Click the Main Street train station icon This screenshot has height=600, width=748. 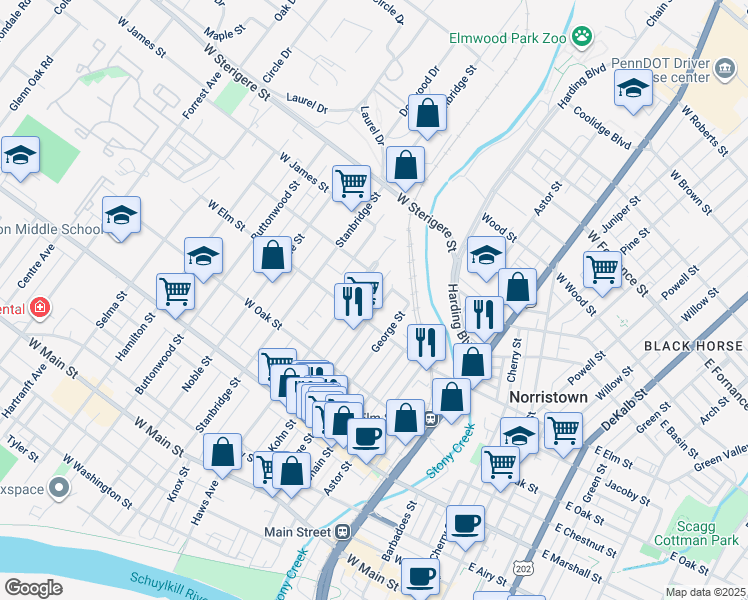pyautogui.click(x=343, y=532)
